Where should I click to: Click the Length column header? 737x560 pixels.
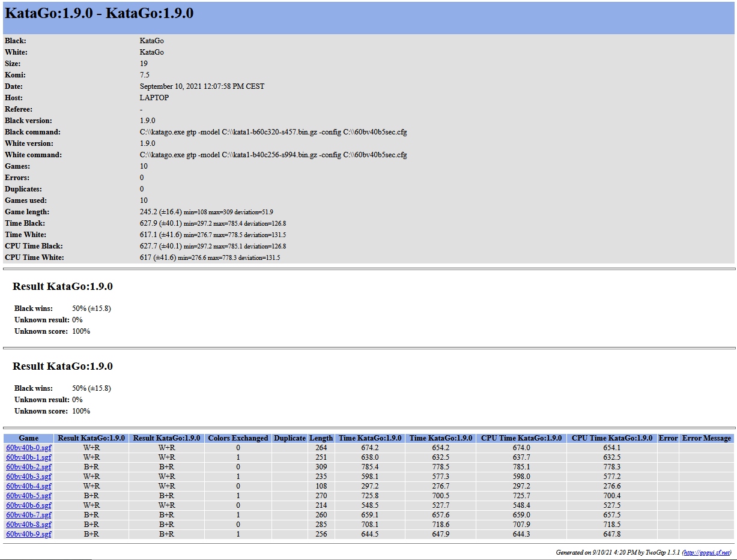pos(321,438)
